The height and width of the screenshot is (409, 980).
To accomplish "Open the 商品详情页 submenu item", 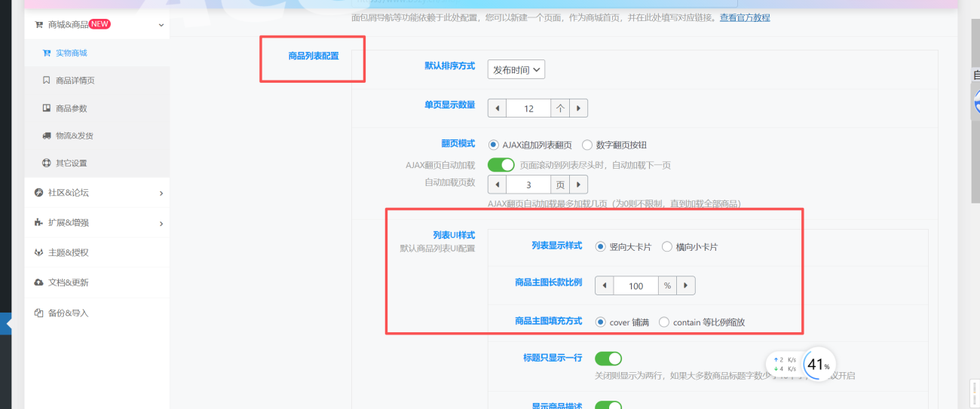I will [96, 81].
